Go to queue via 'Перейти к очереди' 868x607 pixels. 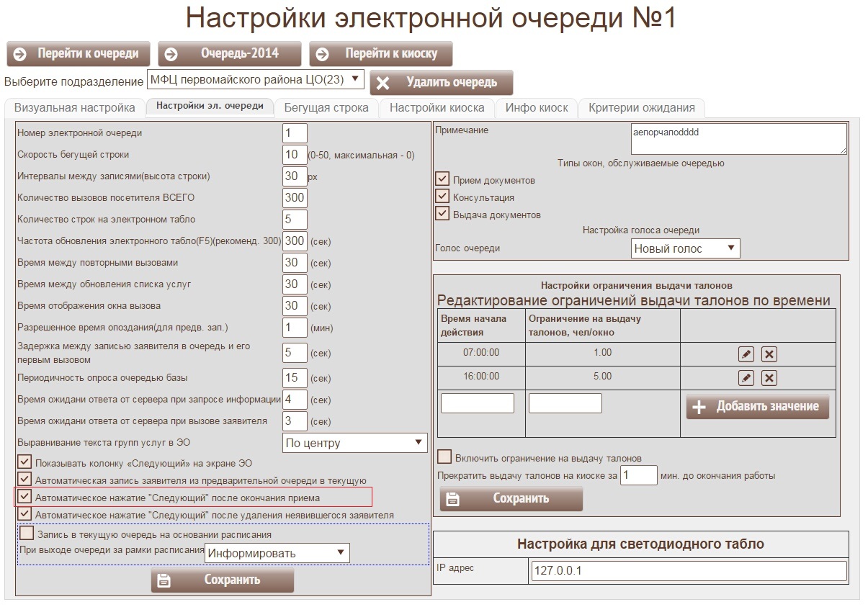pos(79,54)
